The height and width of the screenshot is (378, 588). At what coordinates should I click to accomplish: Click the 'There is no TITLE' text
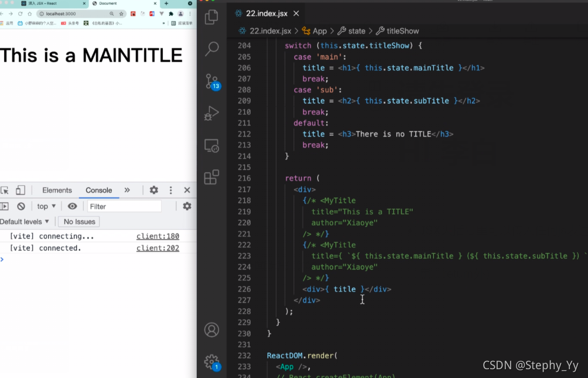[394, 134]
